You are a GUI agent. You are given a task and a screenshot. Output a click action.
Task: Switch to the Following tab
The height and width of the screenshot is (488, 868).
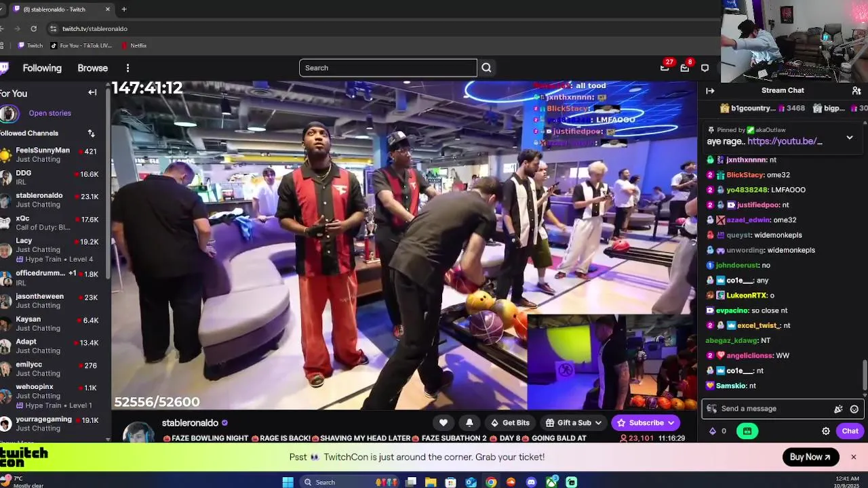(x=42, y=68)
